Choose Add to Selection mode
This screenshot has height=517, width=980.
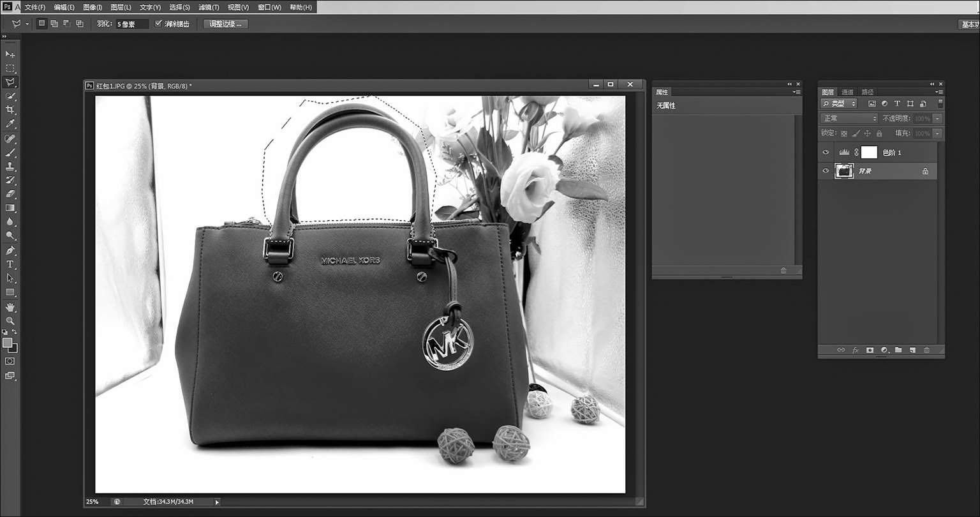pyautogui.click(x=54, y=24)
